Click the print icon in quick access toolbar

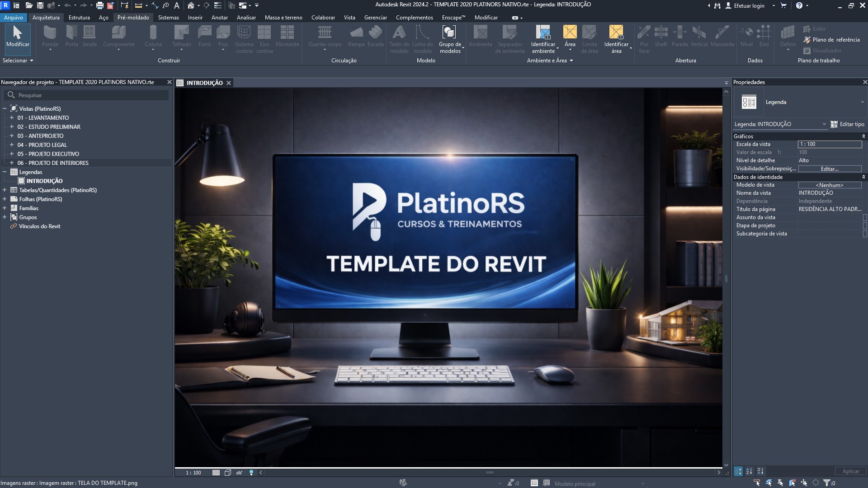[x=99, y=5]
